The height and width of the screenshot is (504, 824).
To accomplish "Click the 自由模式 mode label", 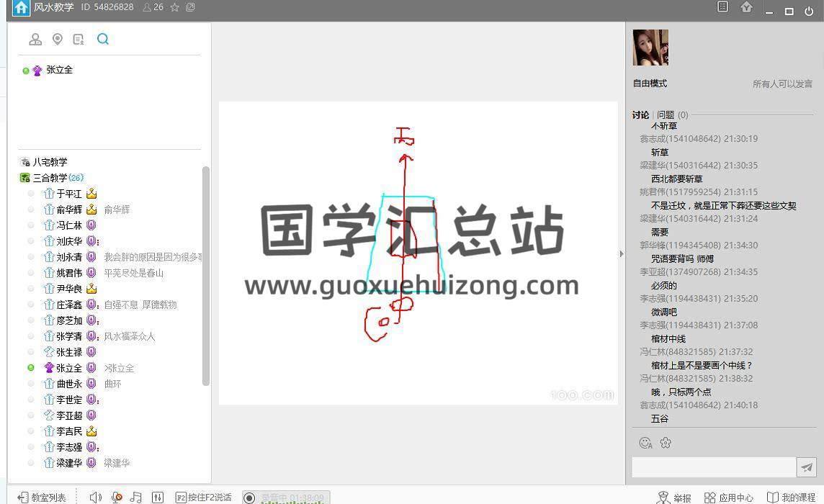I will click(650, 83).
